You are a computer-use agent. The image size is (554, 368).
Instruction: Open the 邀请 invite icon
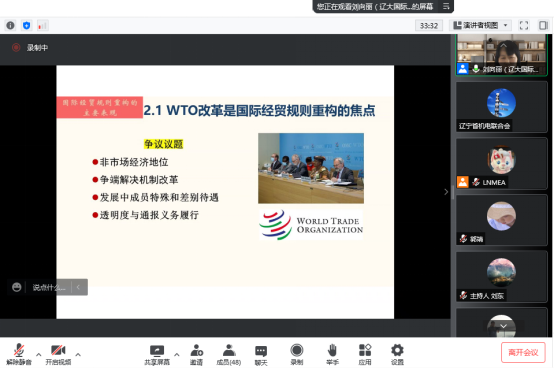pyautogui.click(x=196, y=355)
